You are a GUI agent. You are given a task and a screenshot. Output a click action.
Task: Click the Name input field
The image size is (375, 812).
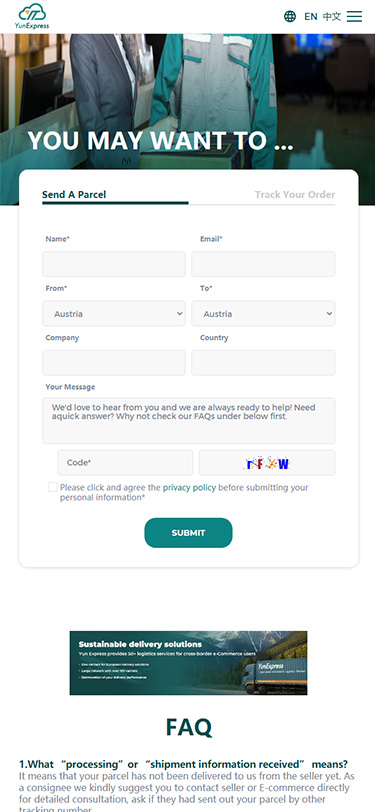point(114,264)
